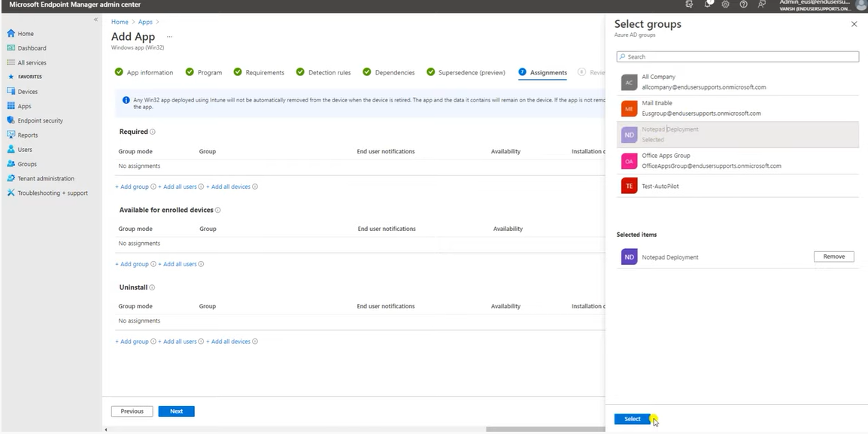Select the Eusgroup@endusersupports.onmicrosoft.com address
Image resolution: width=868 pixels, height=434 pixels.
tap(701, 114)
